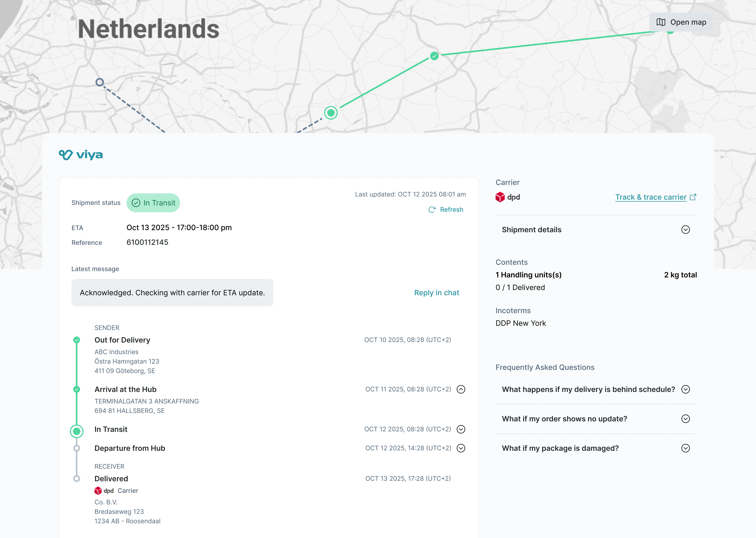Expand the 'What if my package is damaged?' FAQ
Screen dimensions: 756x538
[x=686, y=448]
